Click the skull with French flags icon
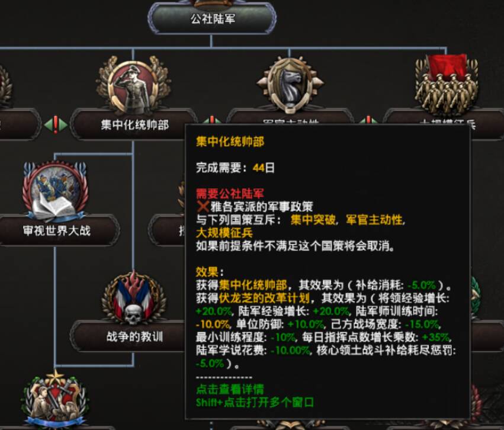504x430 pixels. click(x=134, y=299)
